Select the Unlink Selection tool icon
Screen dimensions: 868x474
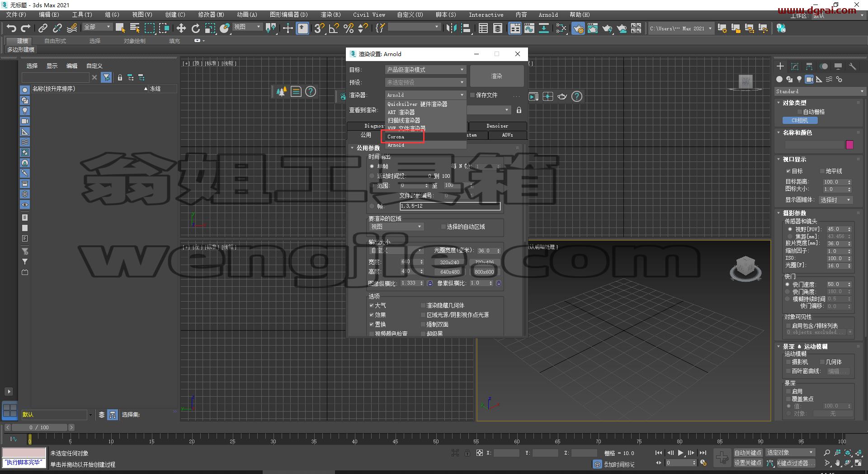57,28
